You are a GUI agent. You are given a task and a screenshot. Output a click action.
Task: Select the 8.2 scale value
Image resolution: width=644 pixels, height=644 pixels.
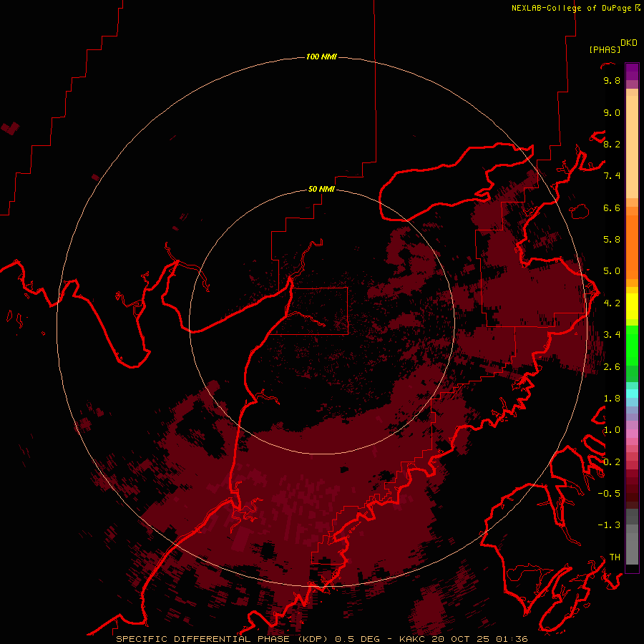[x=612, y=144]
